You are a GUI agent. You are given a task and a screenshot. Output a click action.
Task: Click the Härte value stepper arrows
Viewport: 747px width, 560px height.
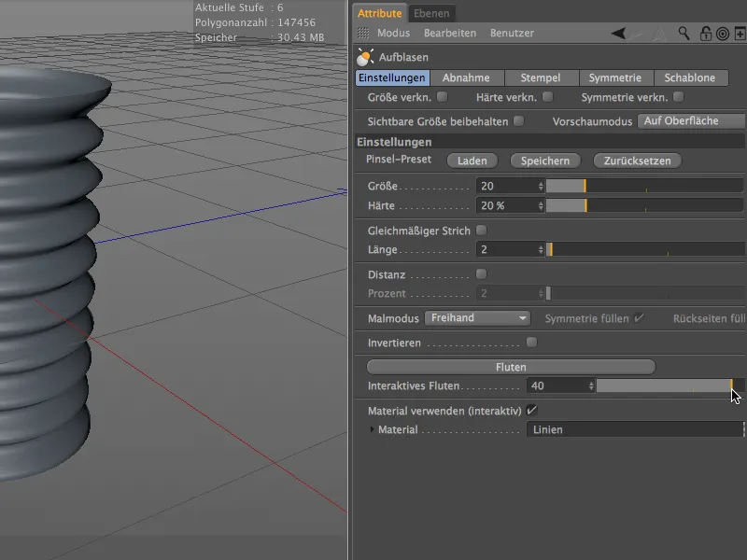pyautogui.click(x=541, y=205)
